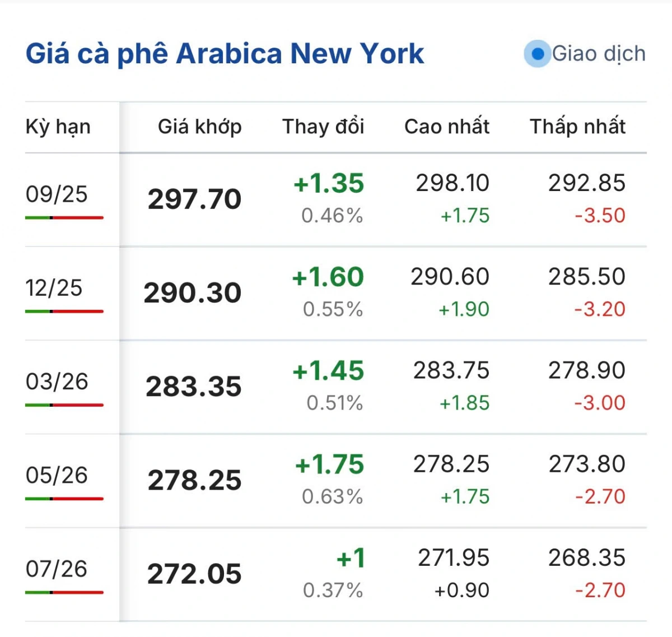Select the 297.70 matched price

pos(194,199)
